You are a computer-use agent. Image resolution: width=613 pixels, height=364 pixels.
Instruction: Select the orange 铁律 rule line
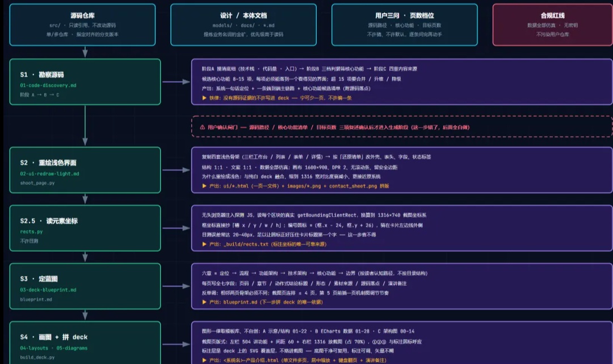(x=277, y=98)
